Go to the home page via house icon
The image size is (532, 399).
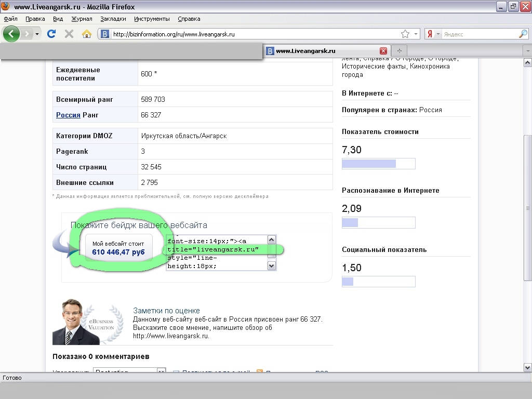(x=87, y=34)
